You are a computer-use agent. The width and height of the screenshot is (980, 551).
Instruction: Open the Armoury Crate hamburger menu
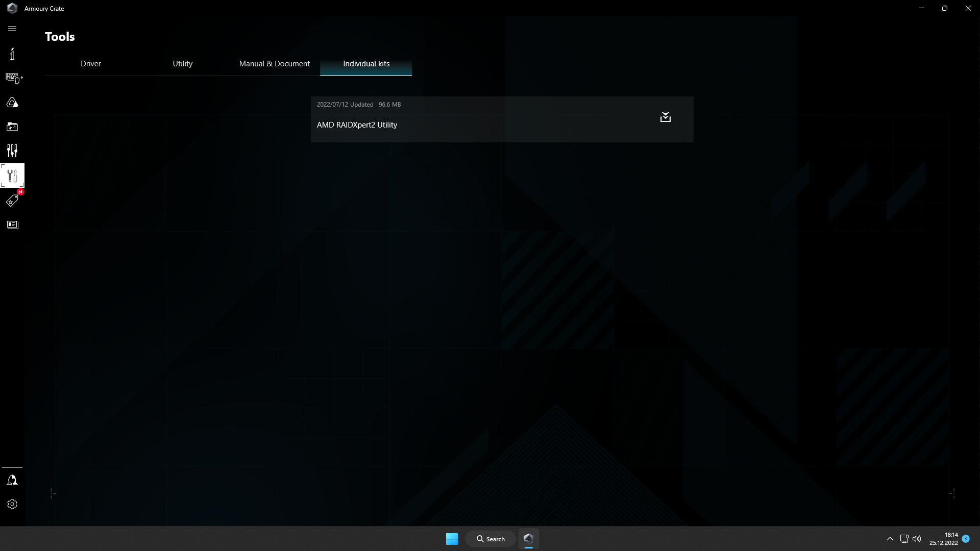click(12, 29)
